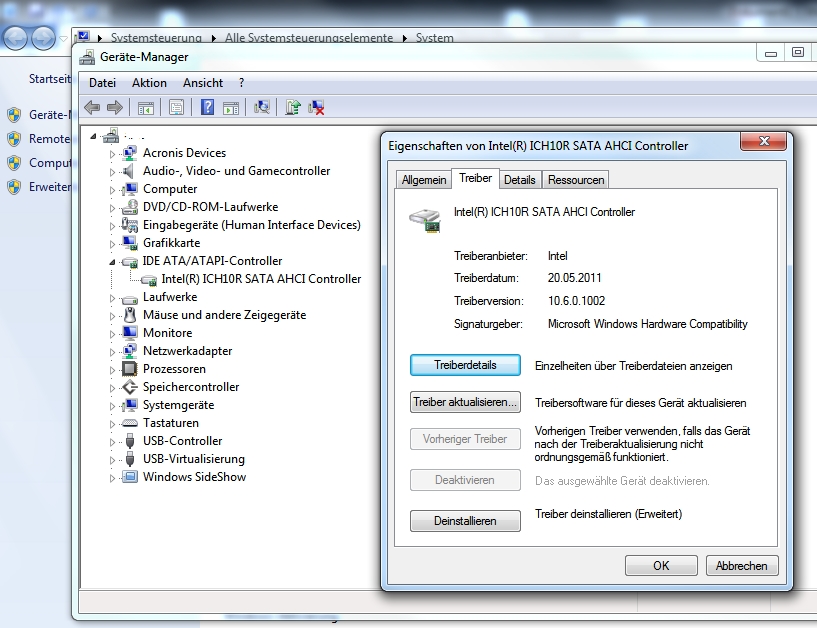The width and height of the screenshot is (817, 628).
Task: Click Systemsteuerung breadcrumb in address bar
Action: coord(156,38)
